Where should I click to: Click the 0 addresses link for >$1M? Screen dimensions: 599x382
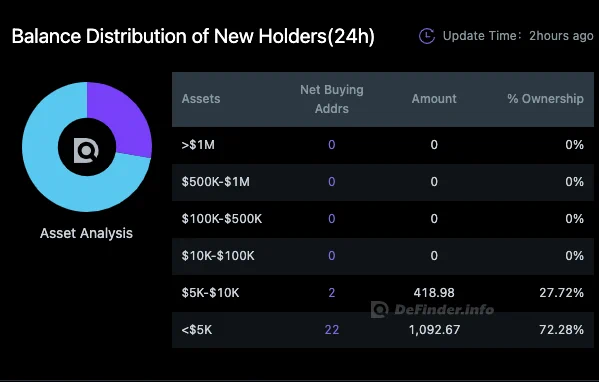coord(332,145)
